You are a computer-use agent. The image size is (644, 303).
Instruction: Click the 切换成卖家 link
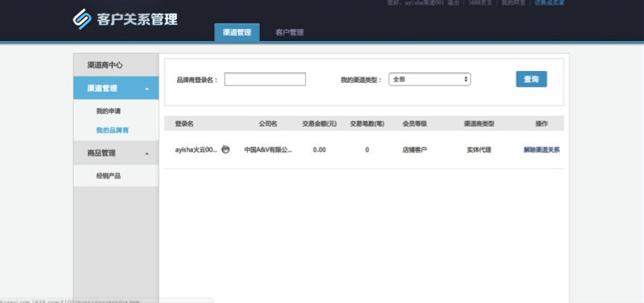(550, 3)
